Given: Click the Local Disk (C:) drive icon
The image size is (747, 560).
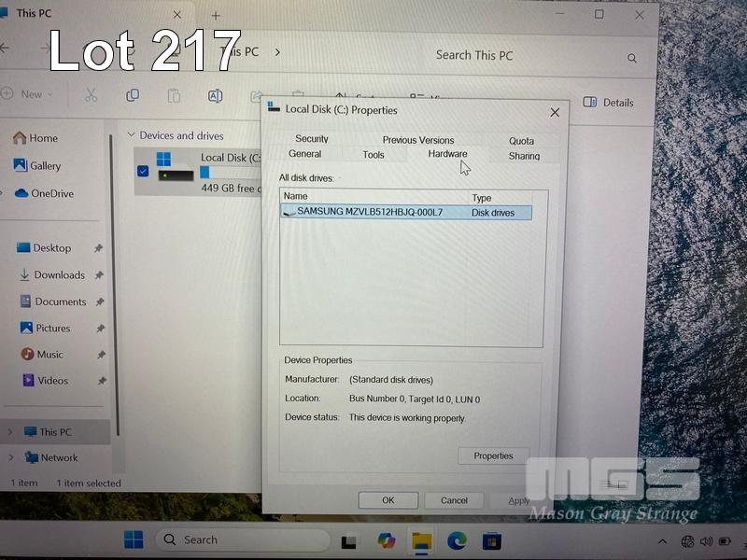Looking at the screenshot, I should pyautogui.click(x=176, y=167).
